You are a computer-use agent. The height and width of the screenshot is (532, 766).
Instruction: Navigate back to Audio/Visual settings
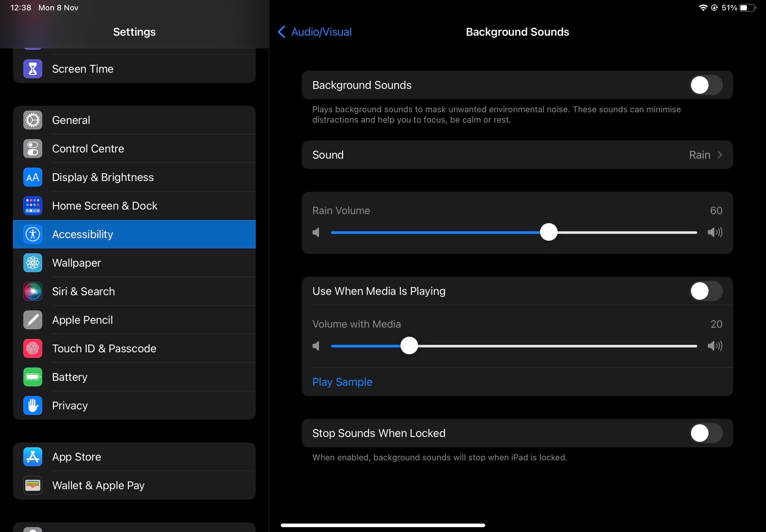pos(314,32)
